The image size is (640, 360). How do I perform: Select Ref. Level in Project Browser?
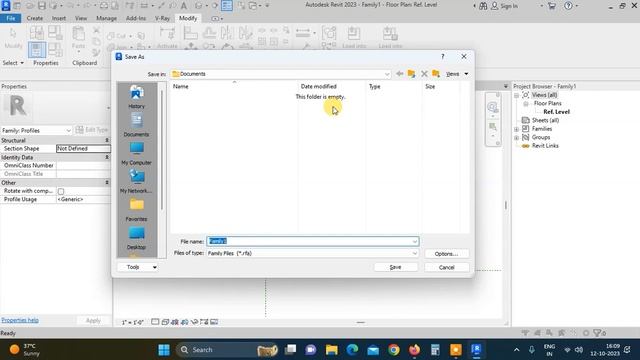pyautogui.click(x=556, y=112)
